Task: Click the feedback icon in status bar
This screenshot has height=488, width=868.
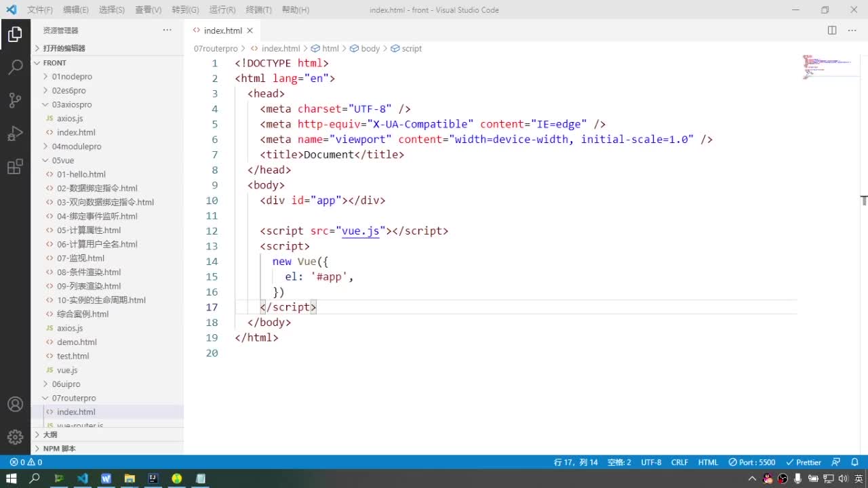Action: tap(835, 462)
